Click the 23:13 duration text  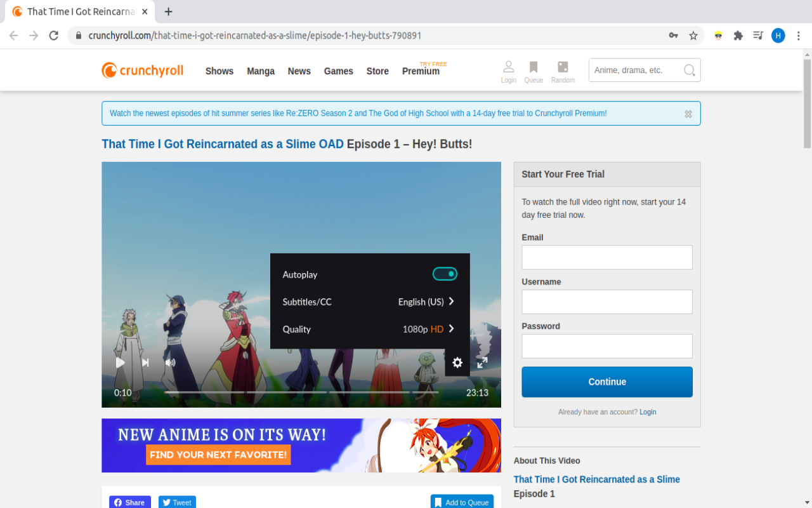[x=477, y=393]
